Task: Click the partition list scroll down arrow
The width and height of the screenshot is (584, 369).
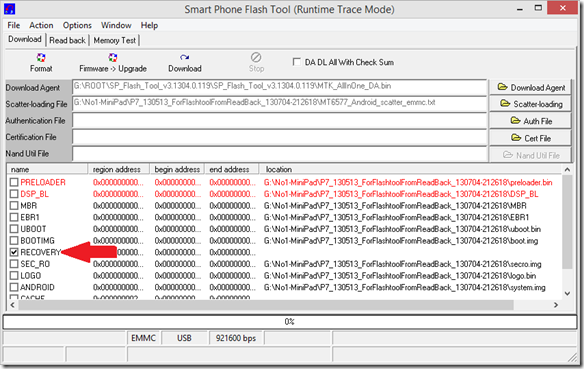Action: click(567, 293)
